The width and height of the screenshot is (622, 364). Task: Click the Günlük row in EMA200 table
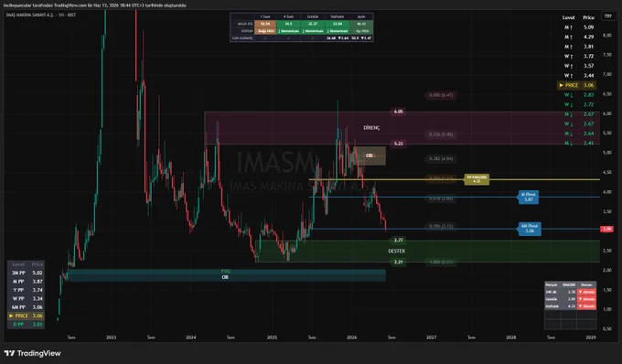coord(571,299)
